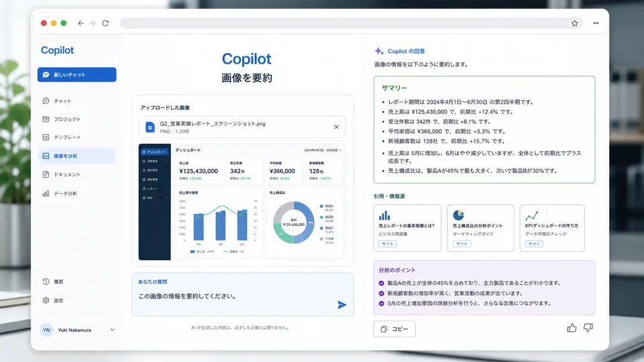Open browser three-dot menu

click(596, 23)
